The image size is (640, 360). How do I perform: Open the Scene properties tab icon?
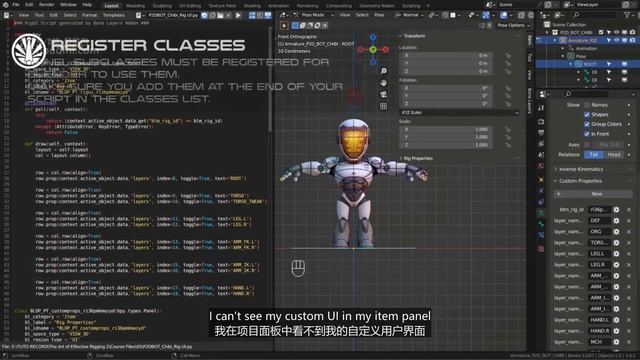tap(541, 155)
